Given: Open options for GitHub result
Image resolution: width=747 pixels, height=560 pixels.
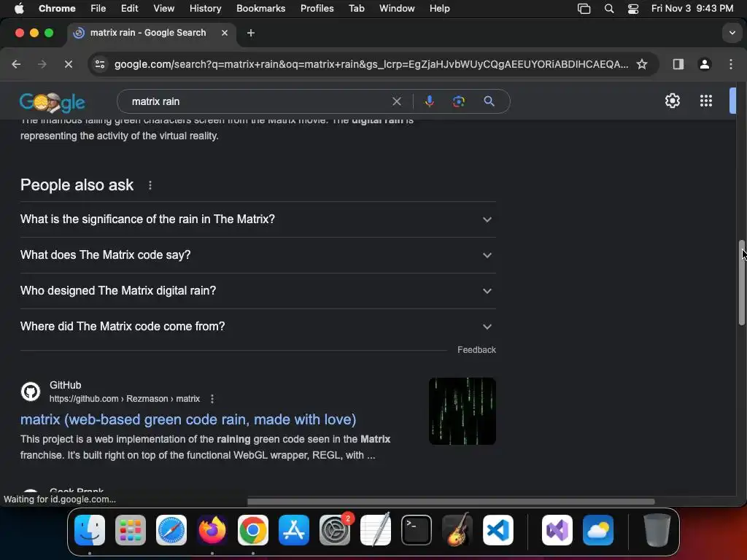Looking at the screenshot, I should [212, 399].
